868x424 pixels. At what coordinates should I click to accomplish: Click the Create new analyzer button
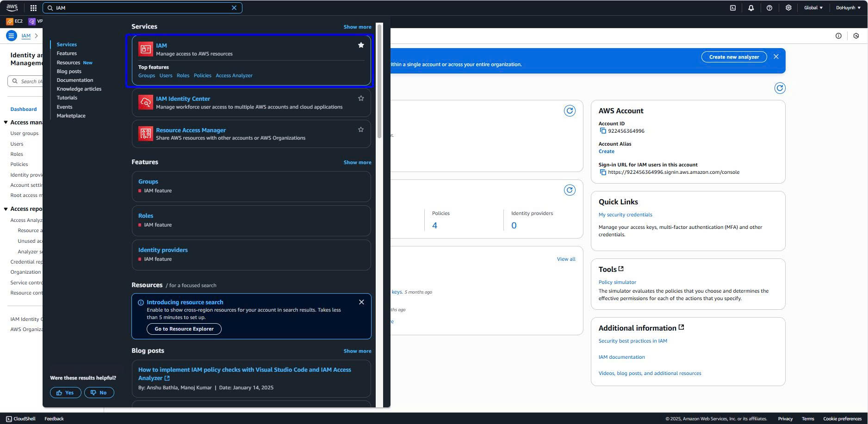(x=734, y=57)
